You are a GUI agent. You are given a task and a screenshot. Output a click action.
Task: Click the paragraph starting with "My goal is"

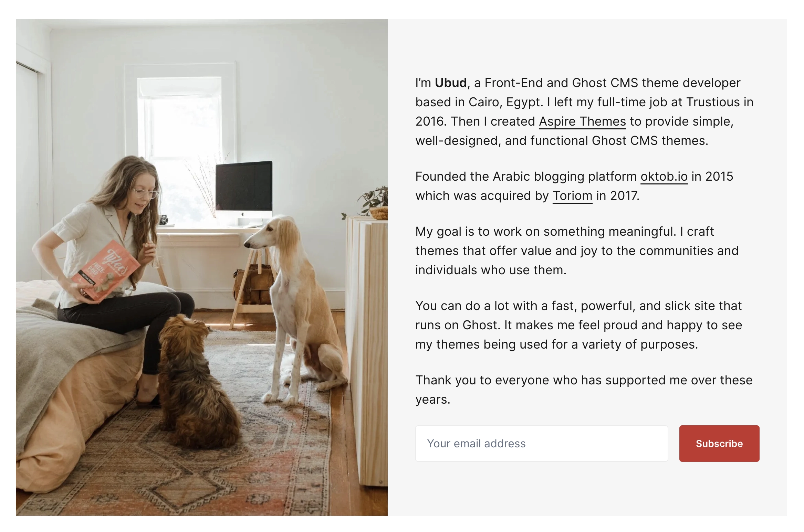[577, 251]
